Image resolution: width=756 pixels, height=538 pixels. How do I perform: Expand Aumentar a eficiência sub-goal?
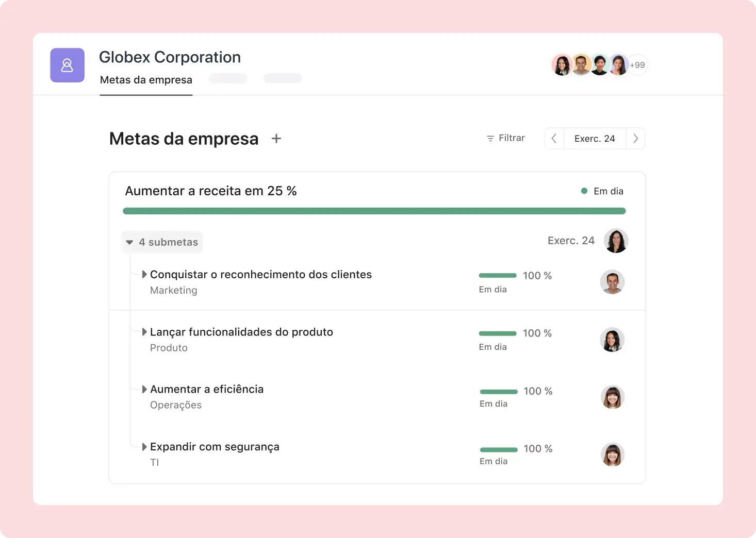145,389
